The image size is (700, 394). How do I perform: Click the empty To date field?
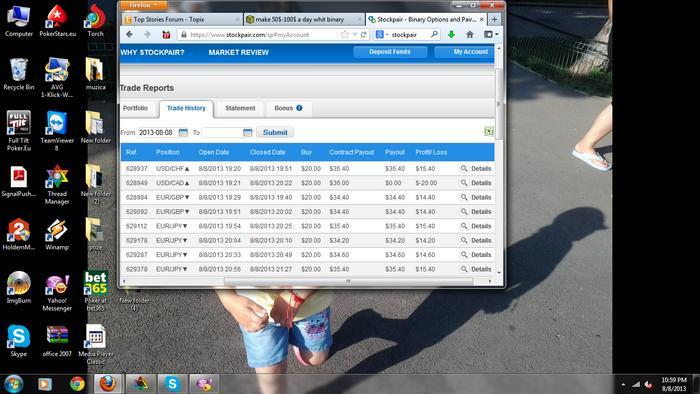pos(222,133)
